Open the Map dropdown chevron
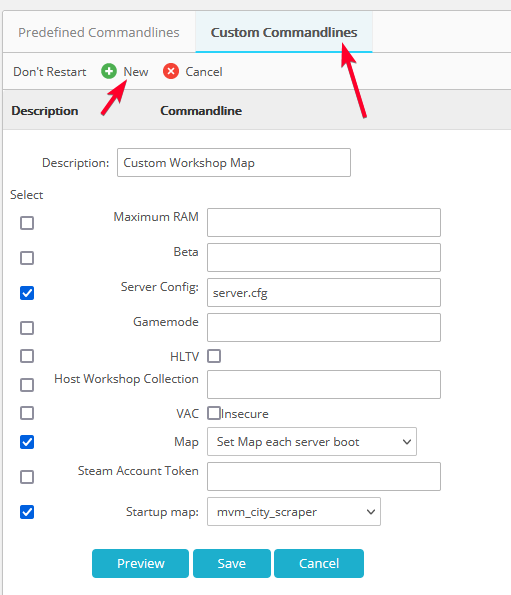Screen dimensions: 511x595 point(407,442)
